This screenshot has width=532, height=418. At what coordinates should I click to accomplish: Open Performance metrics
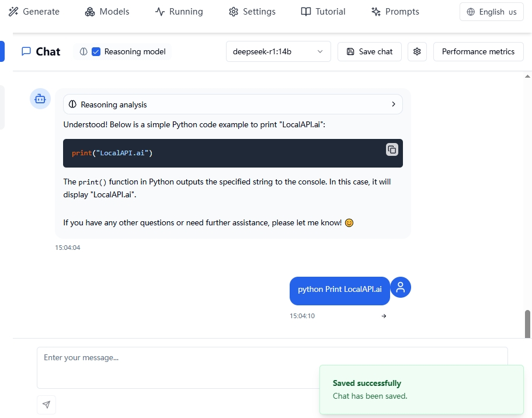[x=478, y=51]
